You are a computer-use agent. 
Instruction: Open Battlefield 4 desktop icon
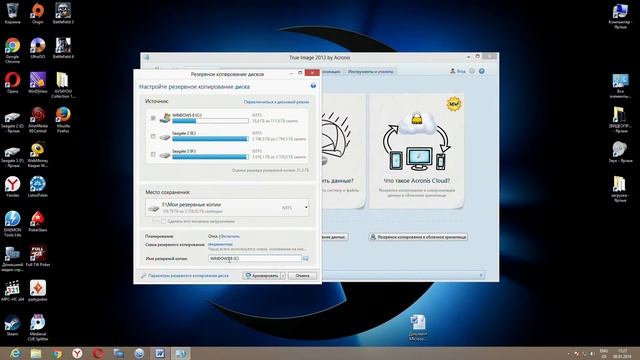click(x=63, y=48)
